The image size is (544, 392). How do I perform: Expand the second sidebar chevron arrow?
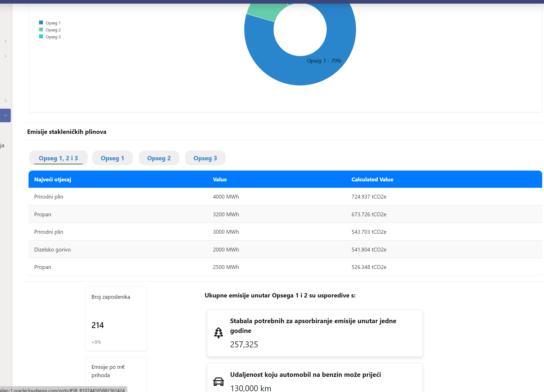[5, 56]
